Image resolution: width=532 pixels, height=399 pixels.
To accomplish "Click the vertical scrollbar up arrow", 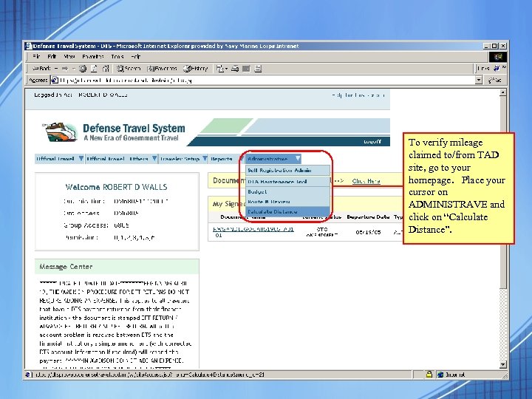I will pos(502,92).
